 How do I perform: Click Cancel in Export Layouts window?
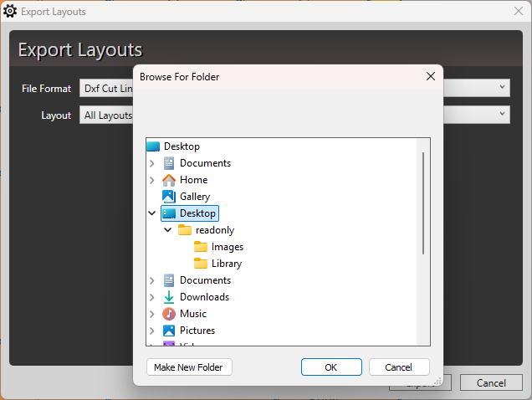point(491,382)
